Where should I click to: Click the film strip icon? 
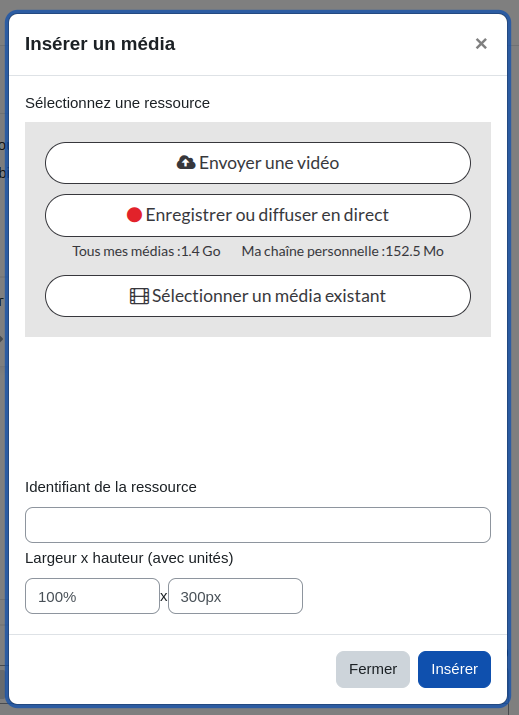tap(139, 296)
